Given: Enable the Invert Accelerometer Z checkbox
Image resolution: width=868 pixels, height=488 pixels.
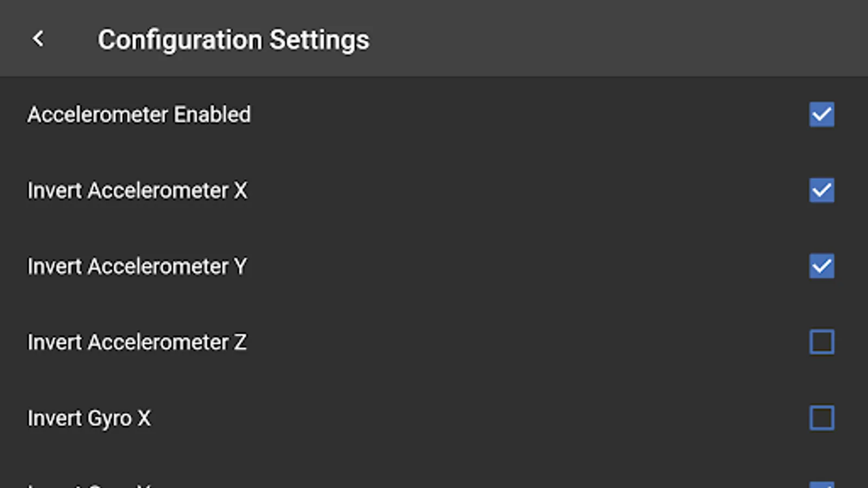Looking at the screenshot, I should pos(822,342).
